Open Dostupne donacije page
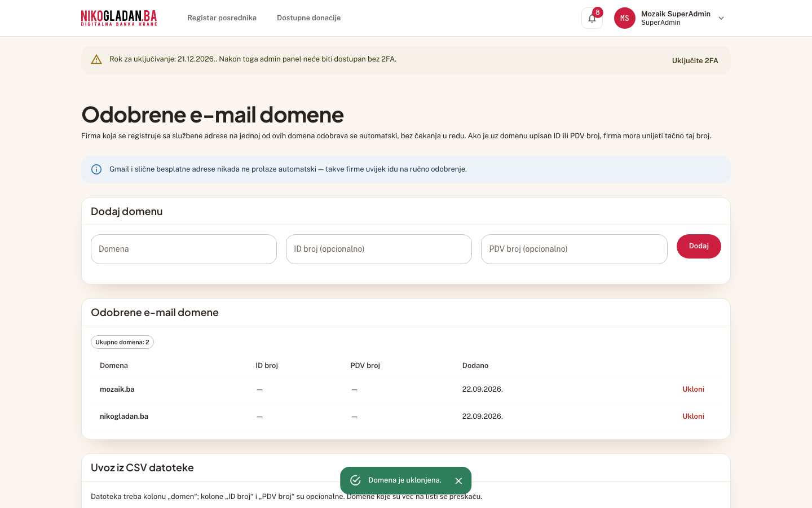The width and height of the screenshot is (812, 508). pos(308,18)
